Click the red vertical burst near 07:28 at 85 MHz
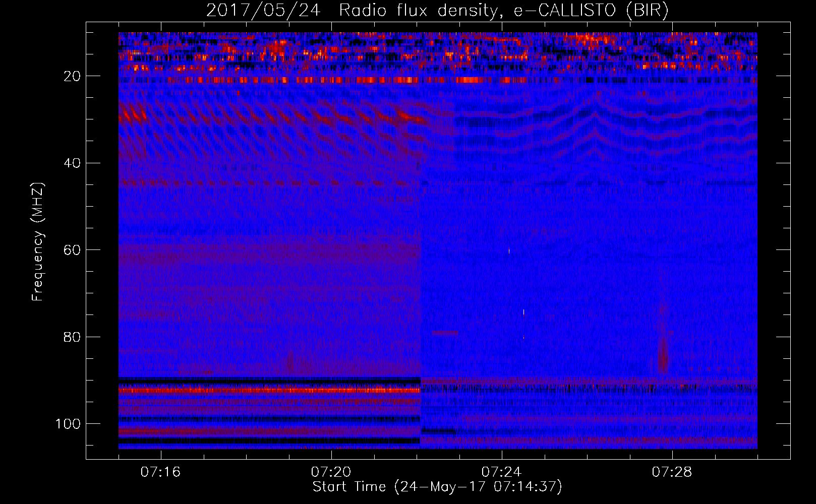This screenshot has width=816, height=504. point(663,355)
